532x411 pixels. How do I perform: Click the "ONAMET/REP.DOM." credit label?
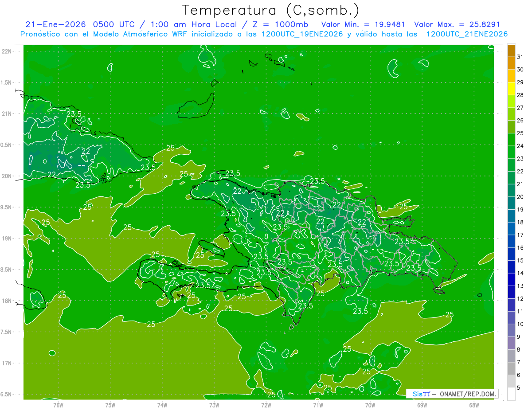[467, 394]
